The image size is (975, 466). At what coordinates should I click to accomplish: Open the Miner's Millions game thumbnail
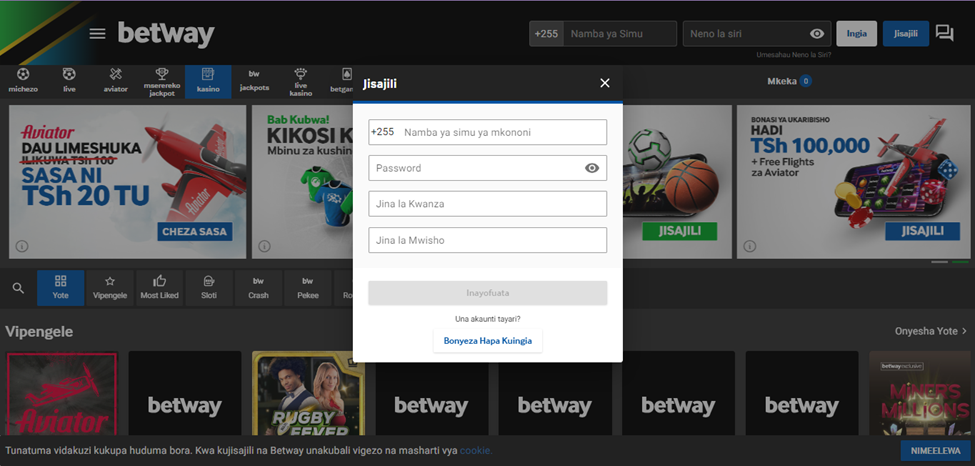pyautogui.click(x=919, y=393)
